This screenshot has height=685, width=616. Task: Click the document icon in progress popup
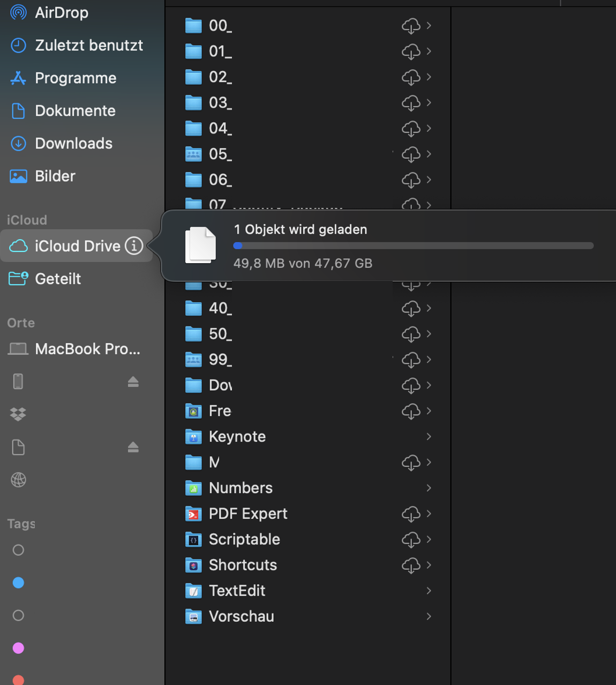coord(200,245)
